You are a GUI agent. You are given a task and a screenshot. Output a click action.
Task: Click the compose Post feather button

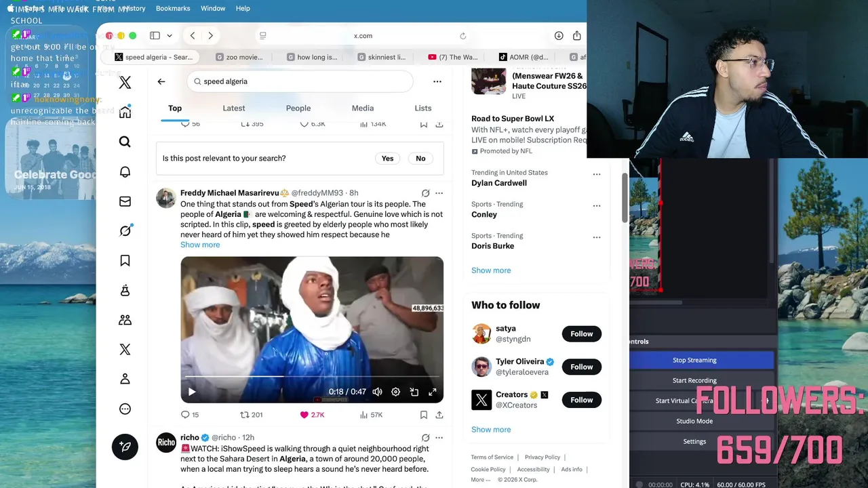click(125, 447)
